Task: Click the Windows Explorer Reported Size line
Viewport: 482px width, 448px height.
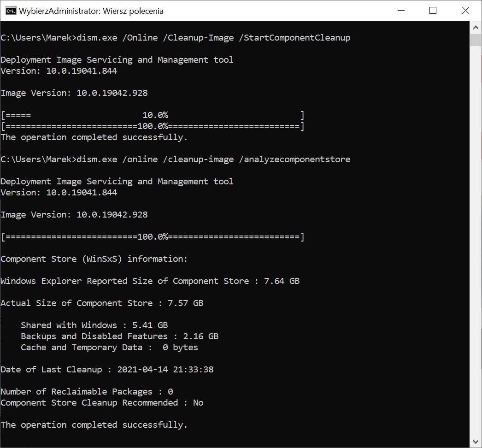Action: click(150, 281)
